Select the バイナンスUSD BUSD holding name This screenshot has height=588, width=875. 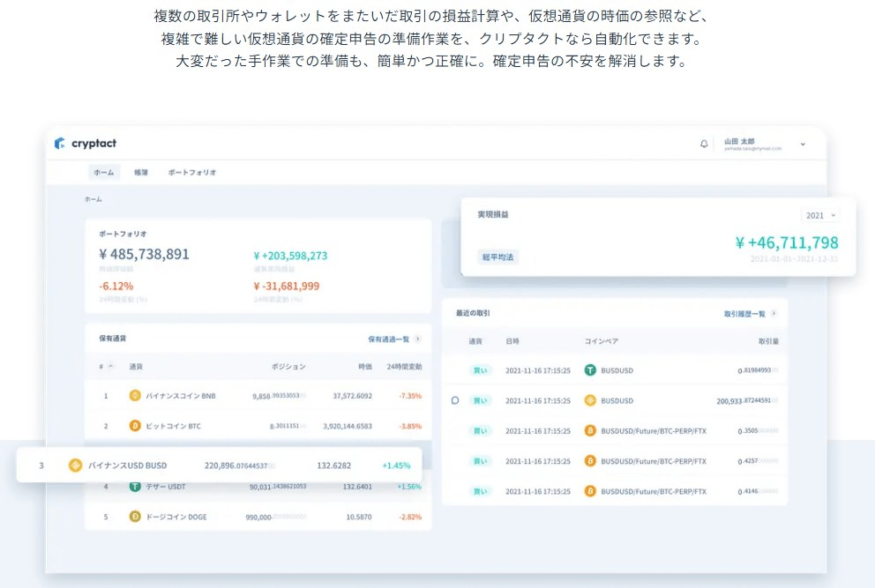(127, 465)
